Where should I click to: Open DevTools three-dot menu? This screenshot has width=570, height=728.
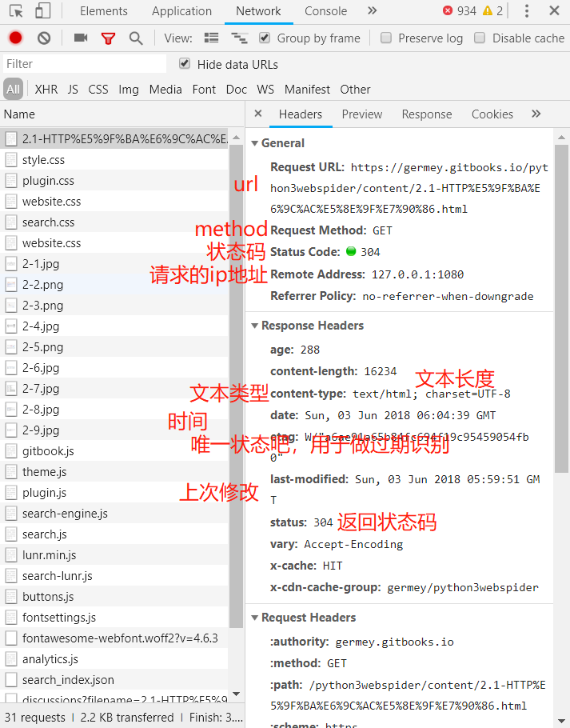pyautogui.click(x=526, y=10)
